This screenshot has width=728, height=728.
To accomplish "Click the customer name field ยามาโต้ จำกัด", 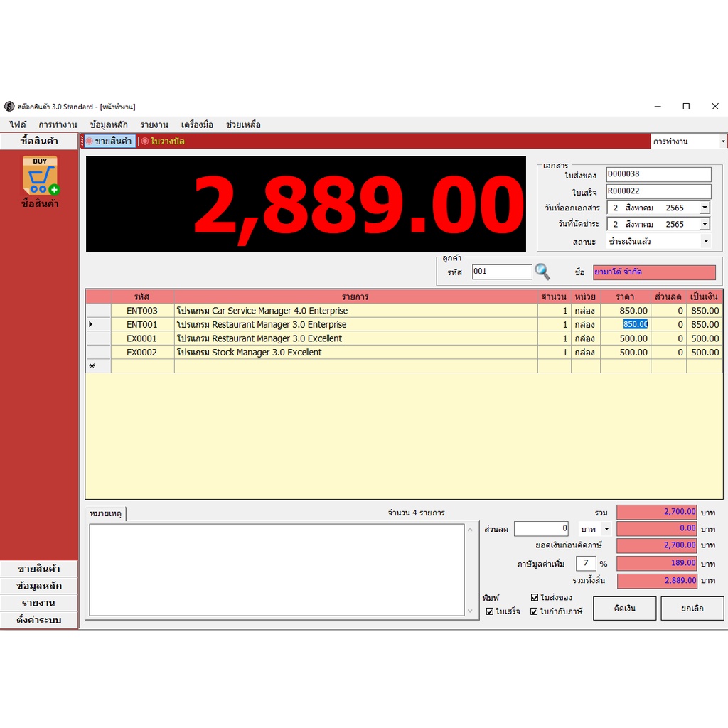I will pyautogui.click(x=654, y=272).
